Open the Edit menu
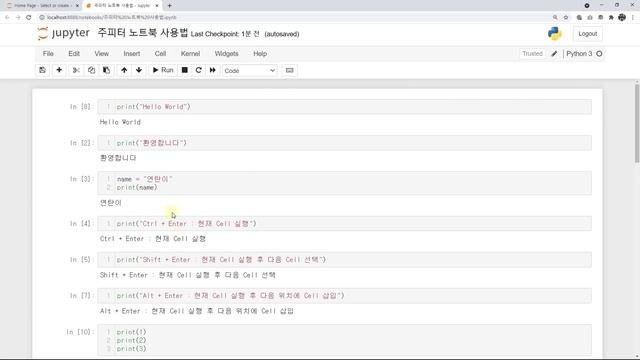The height and width of the screenshot is (360, 640). [74, 53]
